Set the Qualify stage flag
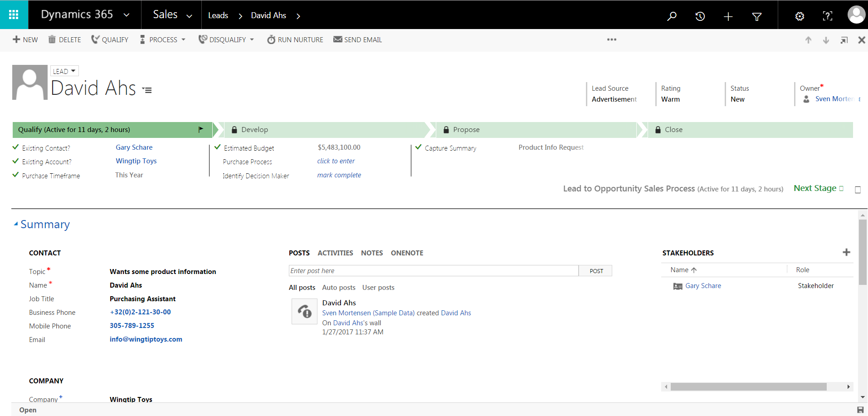This screenshot has width=868, height=416. (x=201, y=130)
